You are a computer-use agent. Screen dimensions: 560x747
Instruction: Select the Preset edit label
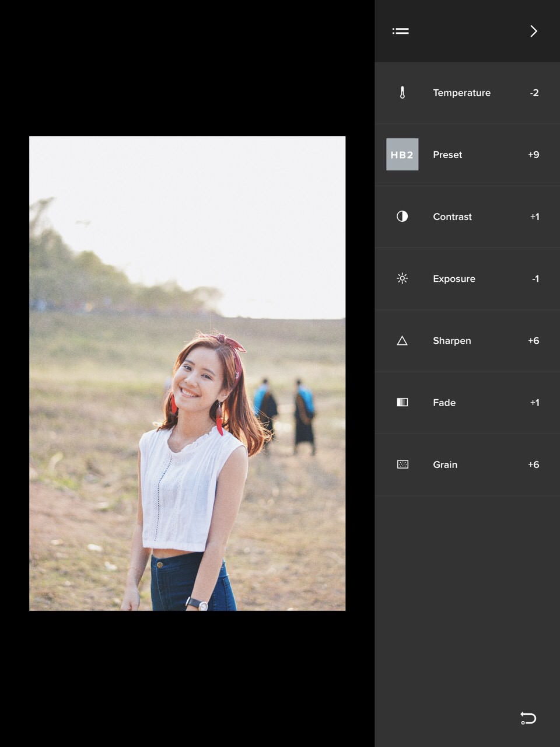pos(447,155)
